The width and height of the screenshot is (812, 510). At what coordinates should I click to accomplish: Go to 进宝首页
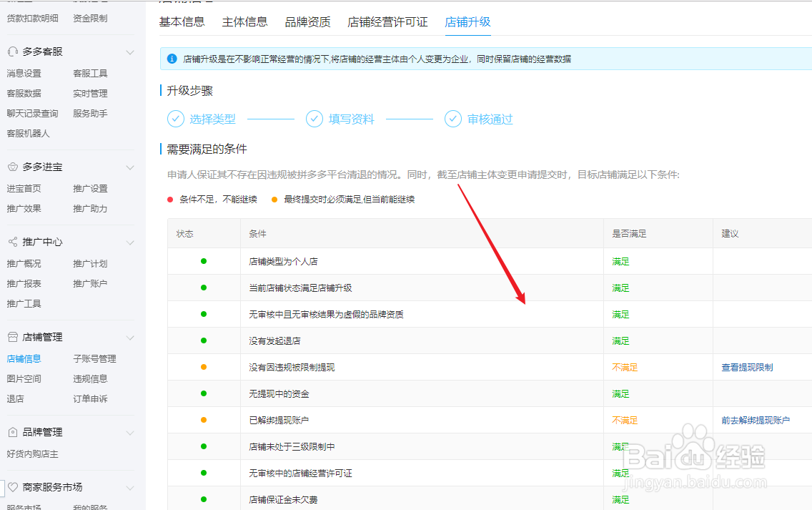(24, 189)
